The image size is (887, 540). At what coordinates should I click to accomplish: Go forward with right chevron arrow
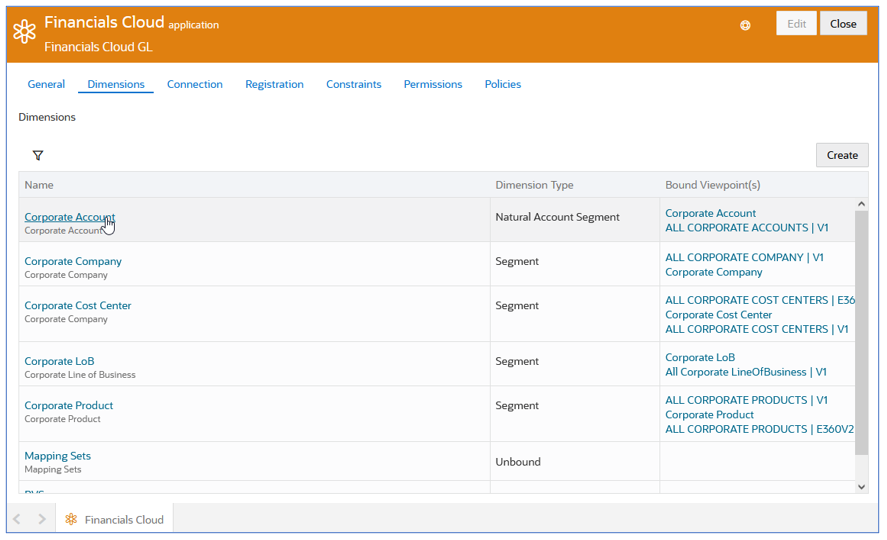42,519
